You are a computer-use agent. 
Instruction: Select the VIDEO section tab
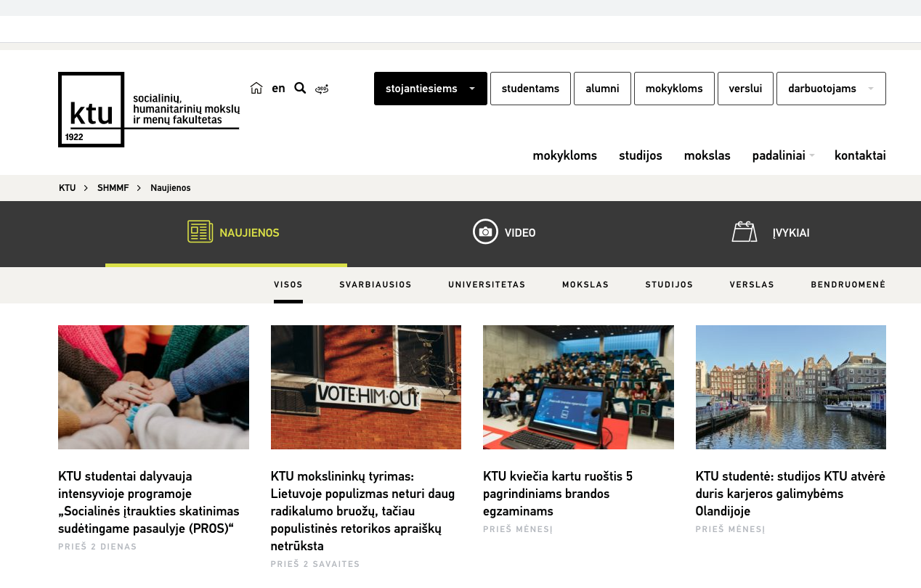[504, 233]
